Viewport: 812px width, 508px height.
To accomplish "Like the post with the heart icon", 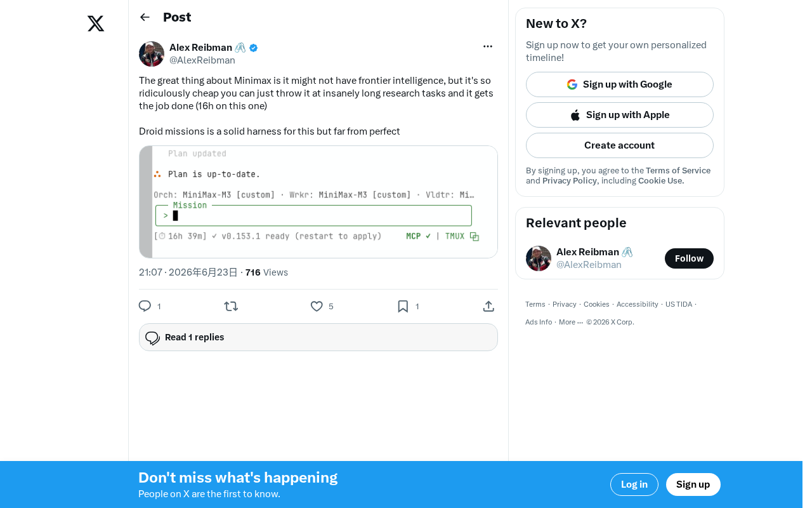I will pos(317,306).
